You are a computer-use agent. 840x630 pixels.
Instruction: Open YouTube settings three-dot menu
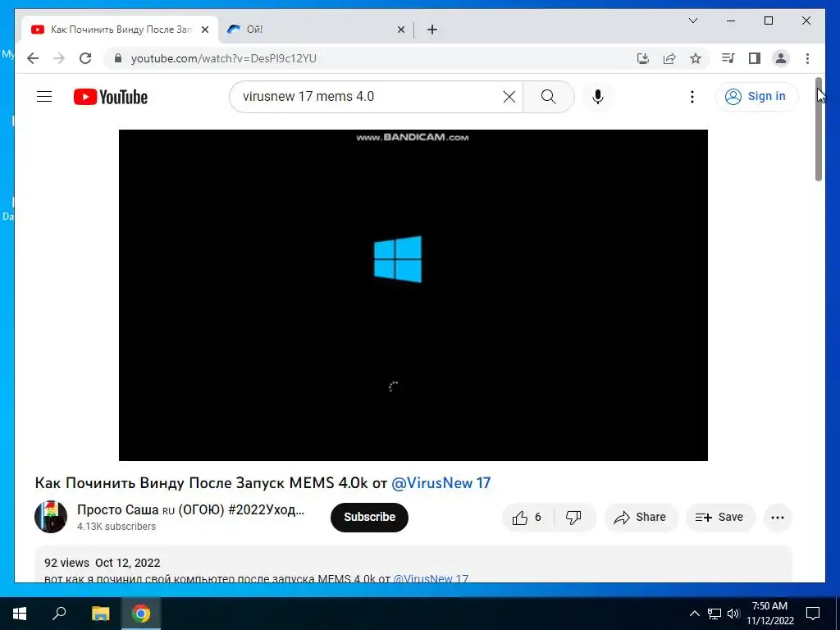point(692,97)
